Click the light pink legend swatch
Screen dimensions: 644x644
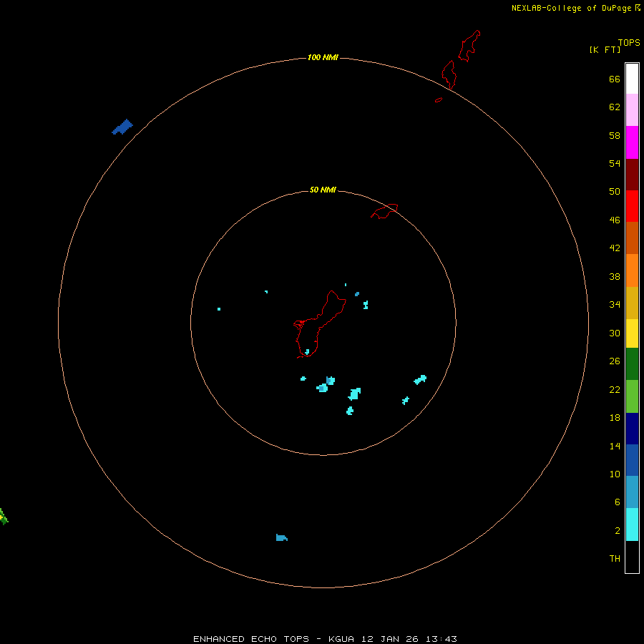pos(632,109)
